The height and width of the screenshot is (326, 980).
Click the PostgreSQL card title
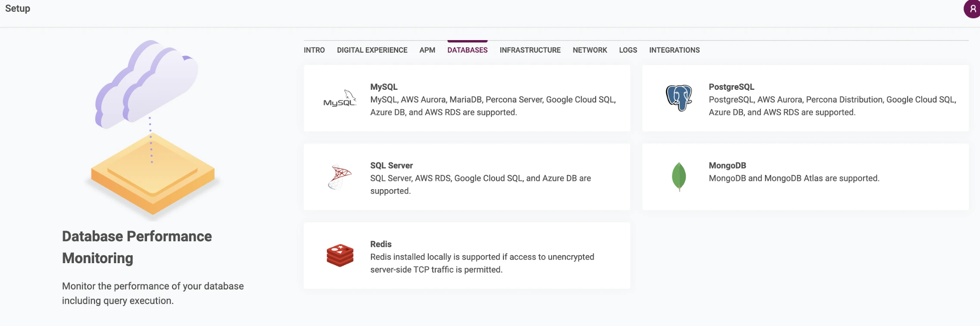tap(731, 87)
